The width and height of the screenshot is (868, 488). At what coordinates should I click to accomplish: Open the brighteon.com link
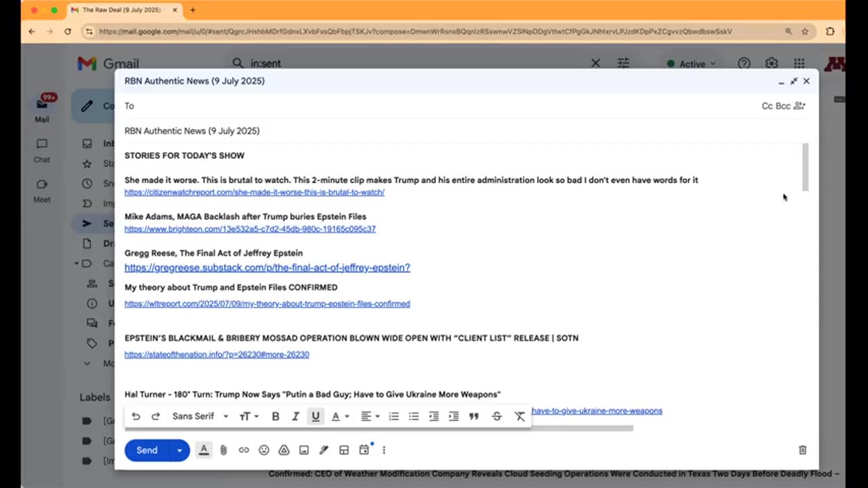click(x=250, y=229)
